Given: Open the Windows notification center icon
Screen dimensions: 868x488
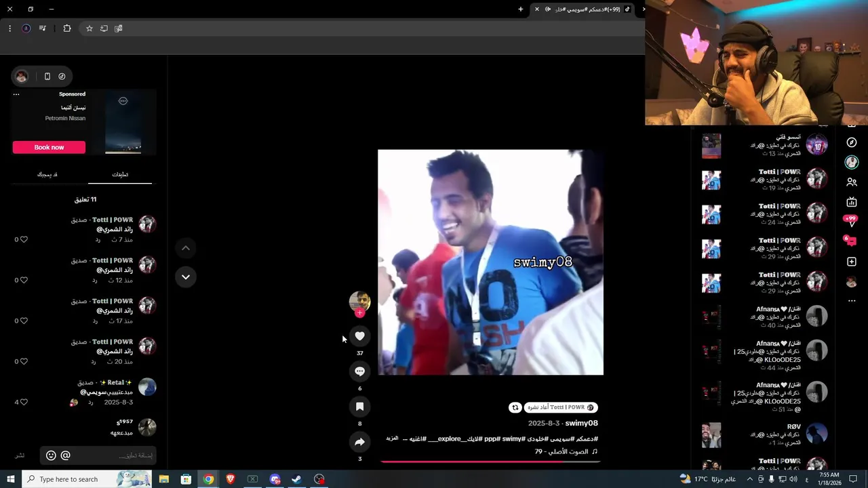Looking at the screenshot, I should tap(853, 479).
